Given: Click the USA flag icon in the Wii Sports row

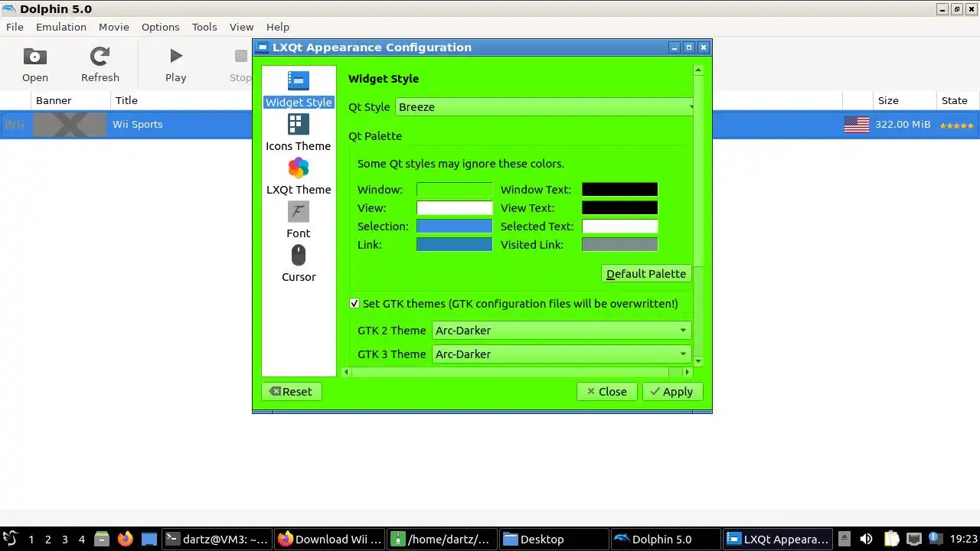Looking at the screenshot, I should pyautogui.click(x=857, y=125).
